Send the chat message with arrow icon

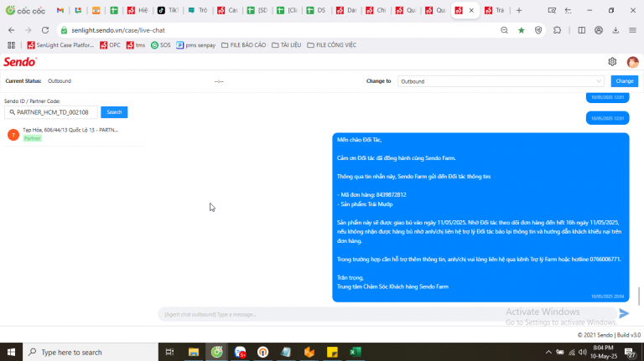click(624, 314)
